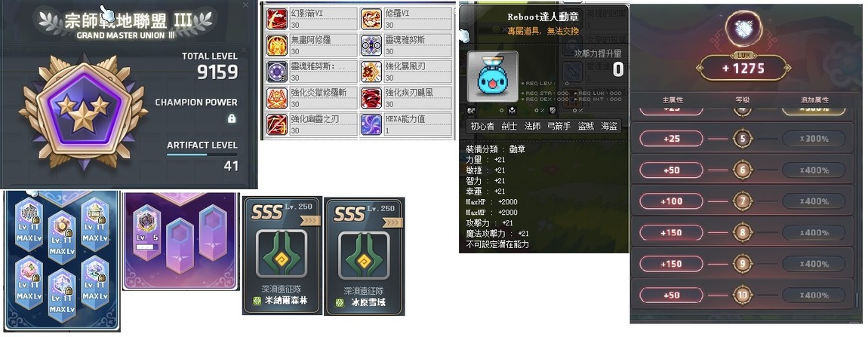
Task: Click the 幻影箭VI skill icon
Action: tap(277, 19)
